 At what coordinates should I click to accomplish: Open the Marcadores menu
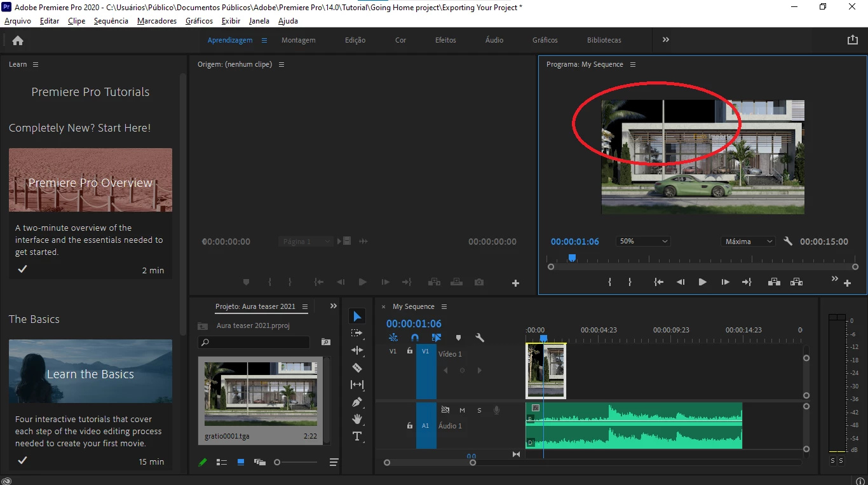(x=157, y=21)
